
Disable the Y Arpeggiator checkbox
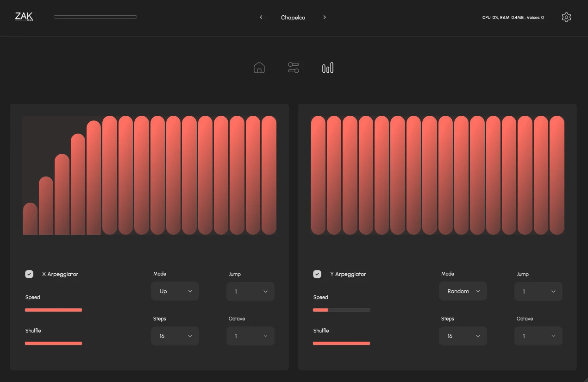click(x=317, y=274)
